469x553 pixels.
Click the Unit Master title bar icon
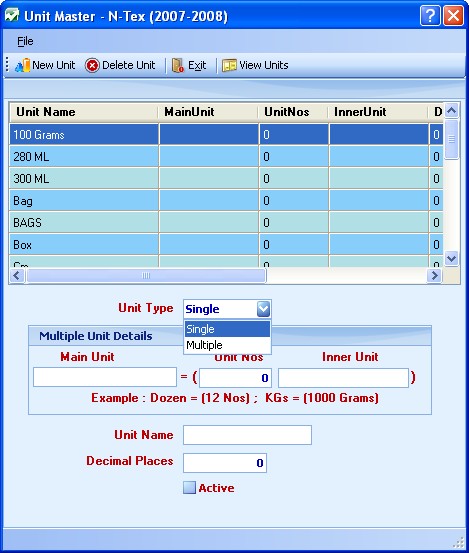pyautogui.click(x=12, y=16)
